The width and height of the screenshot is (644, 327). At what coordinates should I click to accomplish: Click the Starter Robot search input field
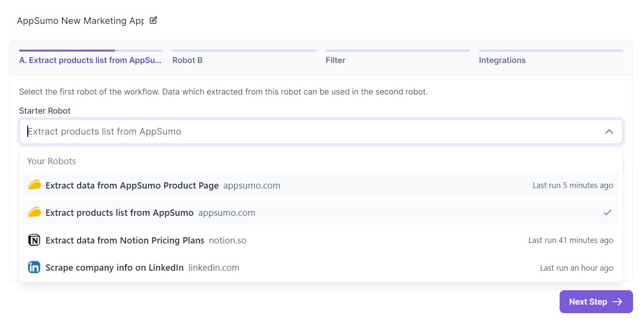click(x=310, y=131)
